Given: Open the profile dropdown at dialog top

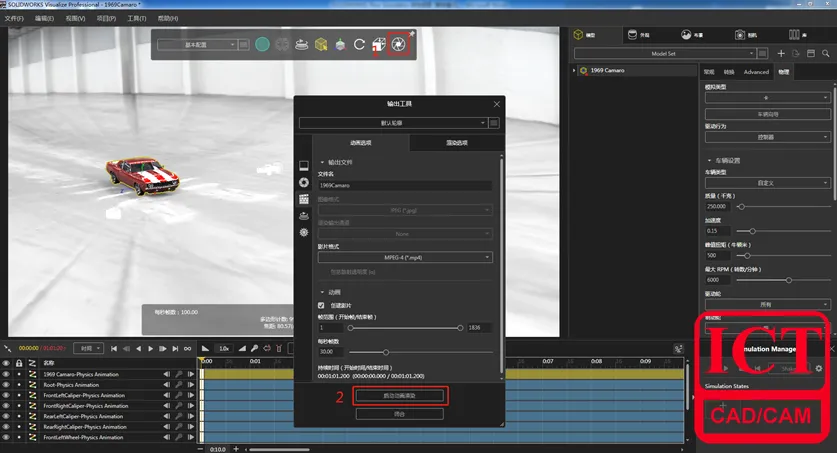Looking at the screenshot, I should (392, 123).
